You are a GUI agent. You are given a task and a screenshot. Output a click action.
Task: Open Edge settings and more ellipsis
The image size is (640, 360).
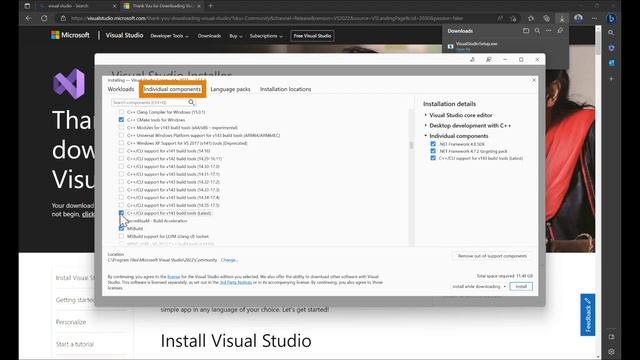tap(594, 18)
